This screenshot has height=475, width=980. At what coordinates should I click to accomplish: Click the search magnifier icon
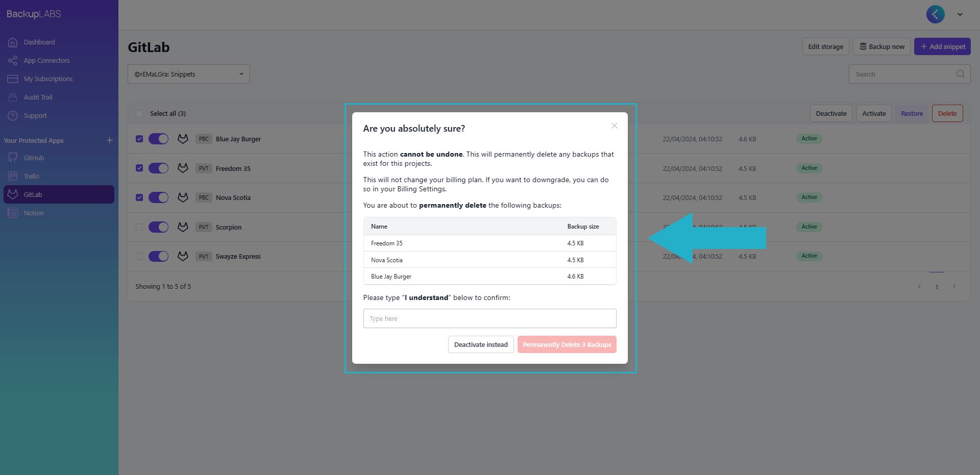(961, 74)
